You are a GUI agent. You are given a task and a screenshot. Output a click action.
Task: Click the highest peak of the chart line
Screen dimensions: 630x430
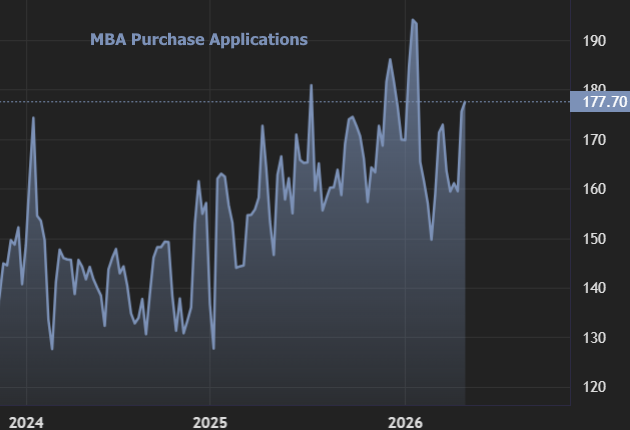[413, 19]
